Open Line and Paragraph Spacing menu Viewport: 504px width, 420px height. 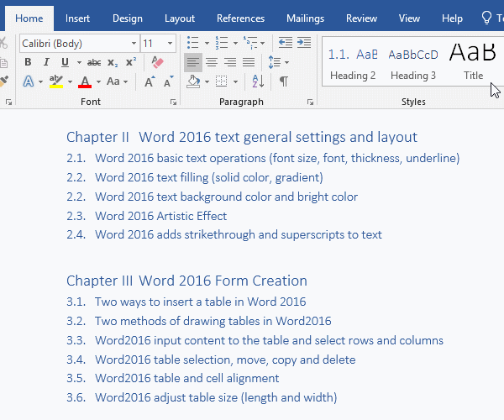pyautogui.click(x=278, y=62)
